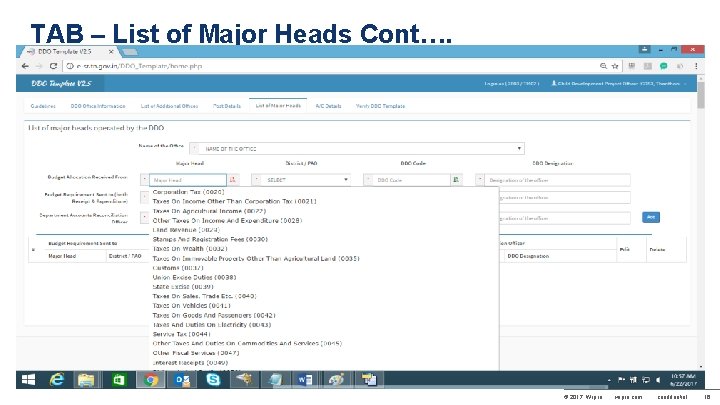Click the Major Head input field
Image resolution: width=720 pixels, height=405 pixels.
coord(188,180)
